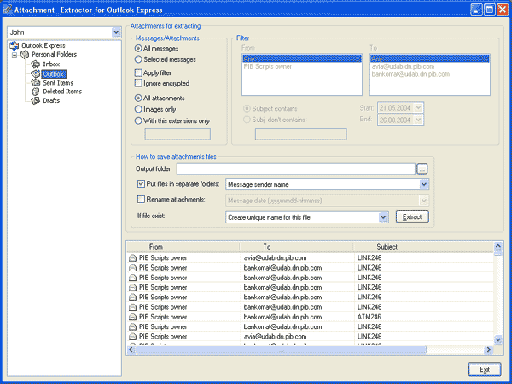Click the Personal Folders icon
512x384 pixels.
(24, 54)
